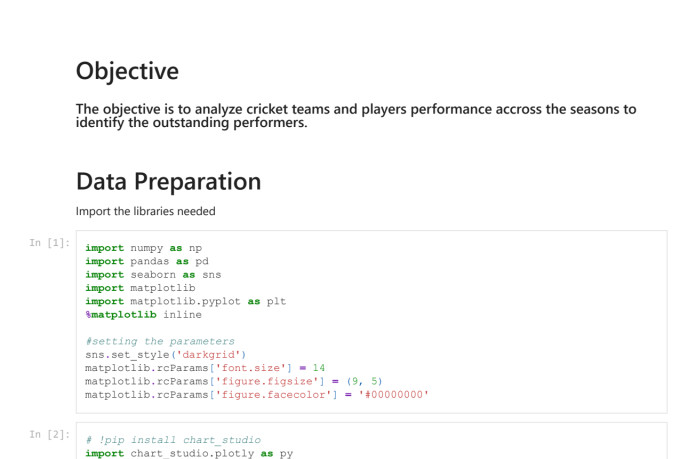Select the In [1] cell prompt
This screenshot has width=680, height=459.
tap(50, 243)
